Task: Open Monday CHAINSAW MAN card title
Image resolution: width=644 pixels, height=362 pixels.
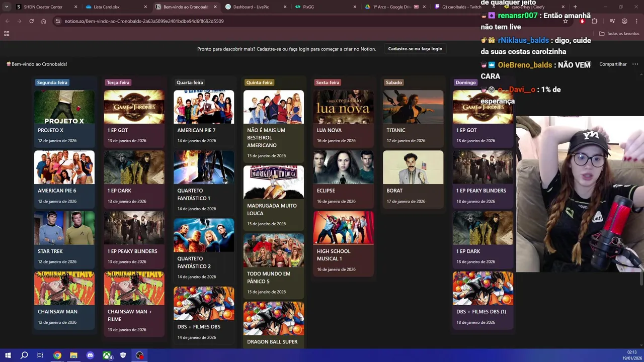Action: 57,312
